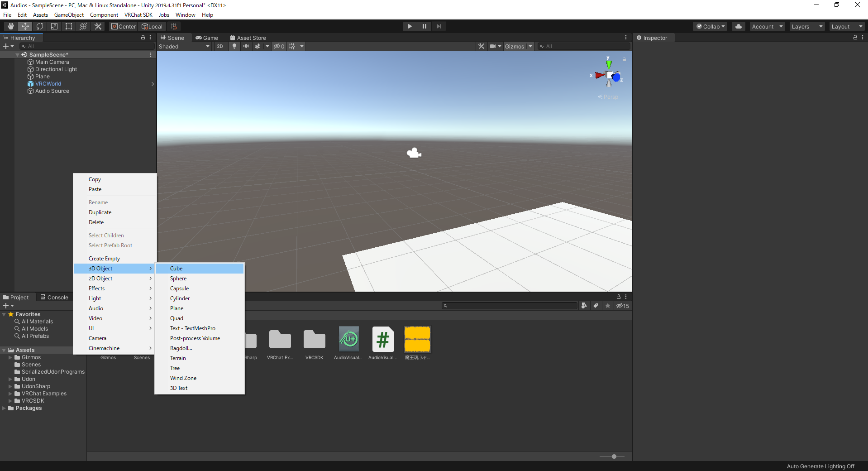The height and width of the screenshot is (471, 868).
Task: Choose Cube from the 3D Object submenu
Action: [200, 269]
